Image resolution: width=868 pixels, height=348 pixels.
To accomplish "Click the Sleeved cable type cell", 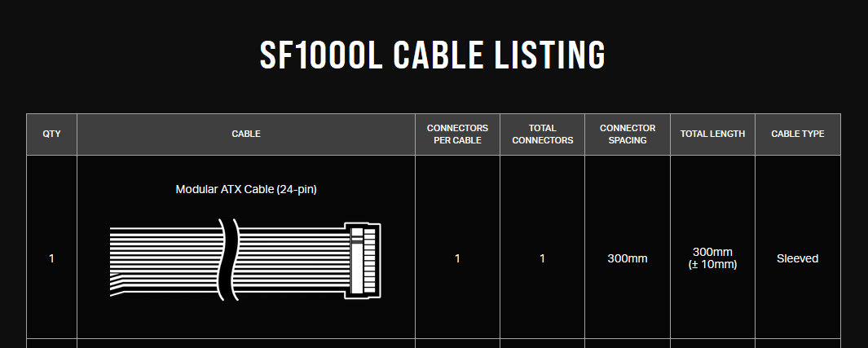I will click(x=798, y=258).
